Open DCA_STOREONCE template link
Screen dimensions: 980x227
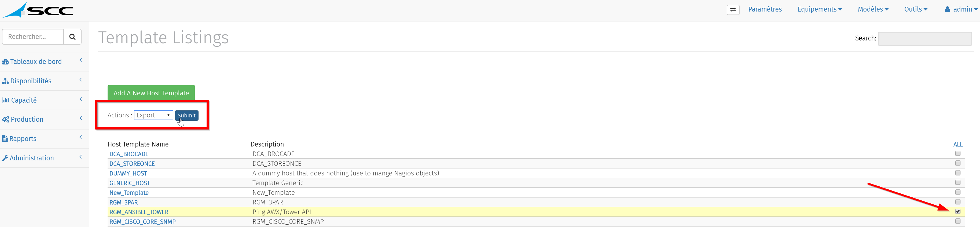coord(132,164)
